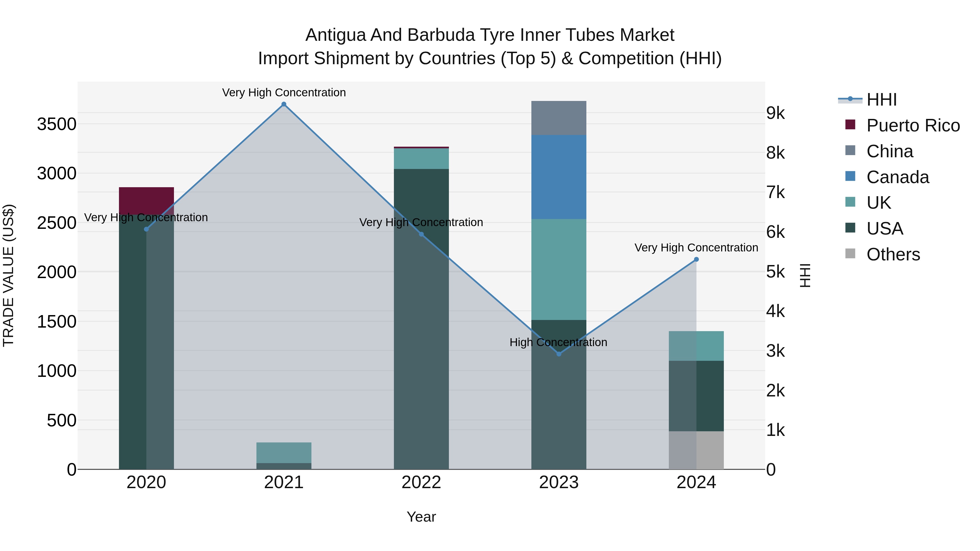The width and height of the screenshot is (980, 551).
Task: Click the 'High Concentration' label near 2023
Action: 559,342
